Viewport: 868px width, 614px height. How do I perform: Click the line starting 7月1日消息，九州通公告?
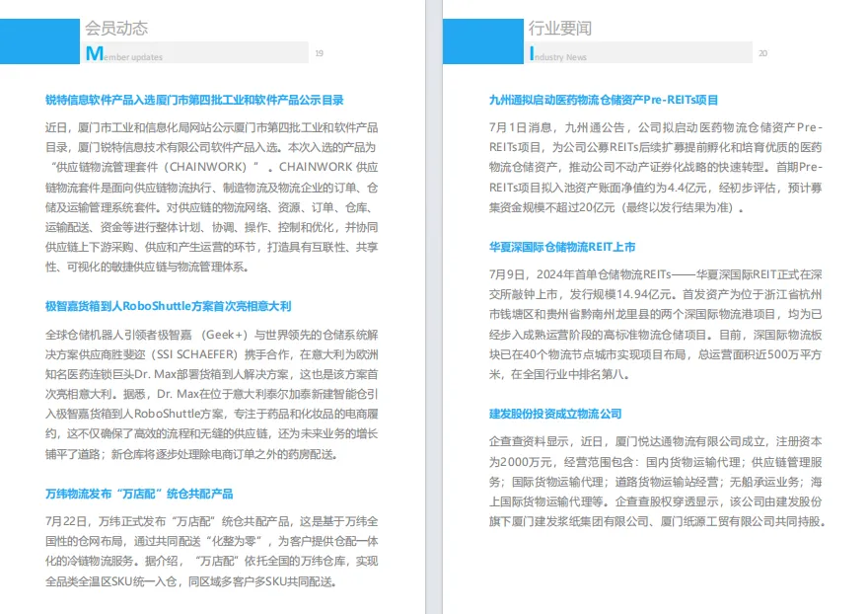655,127
